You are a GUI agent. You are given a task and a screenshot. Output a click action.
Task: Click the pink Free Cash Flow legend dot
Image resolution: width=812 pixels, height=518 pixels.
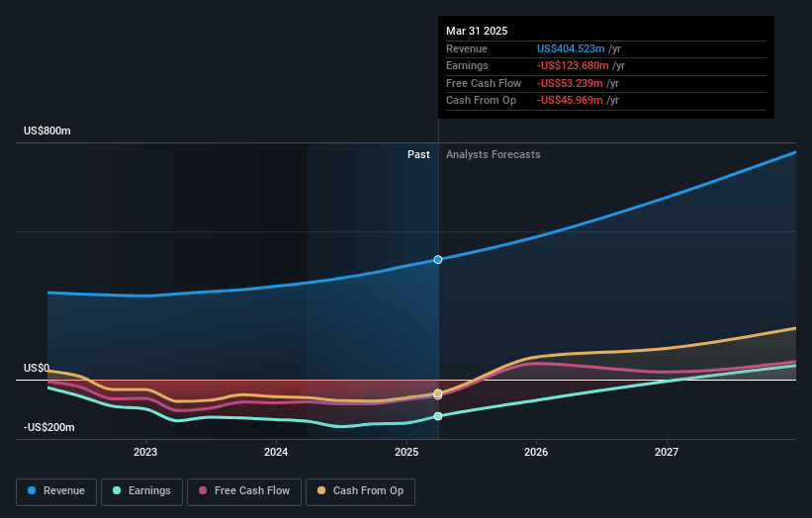(x=203, y=490)
